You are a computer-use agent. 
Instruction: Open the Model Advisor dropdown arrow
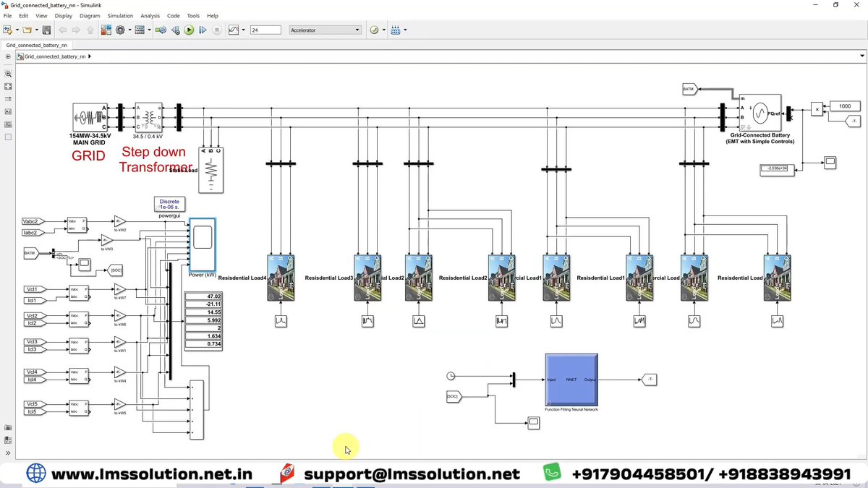(383, 30)
